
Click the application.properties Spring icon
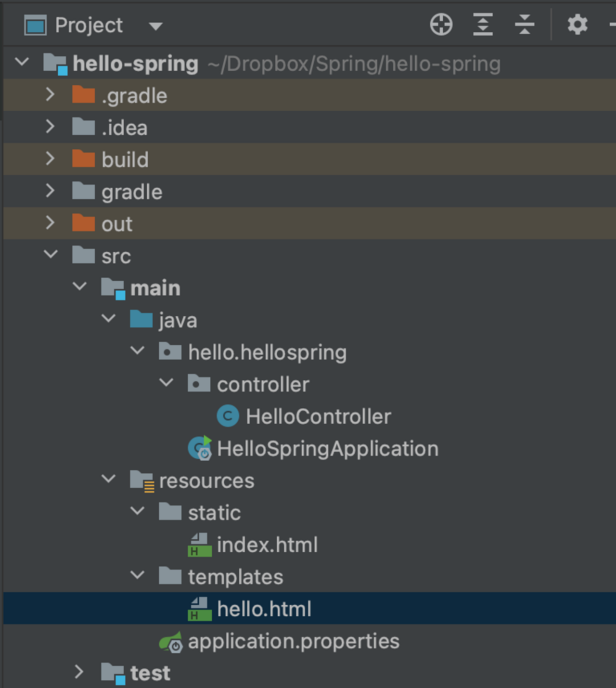171,642
